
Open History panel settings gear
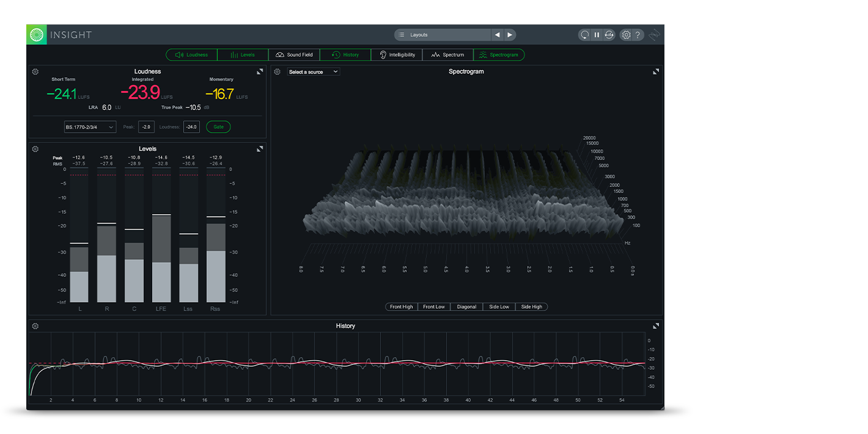click(35, 326)
